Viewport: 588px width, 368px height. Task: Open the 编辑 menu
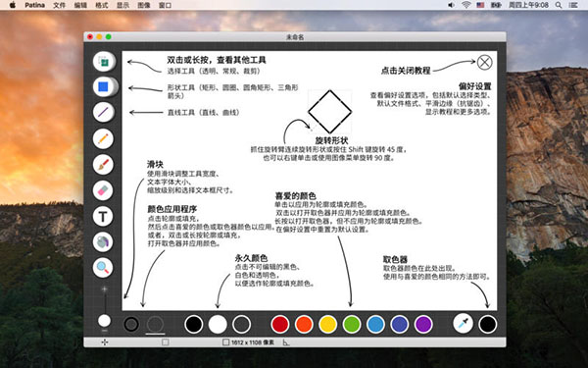80,5
